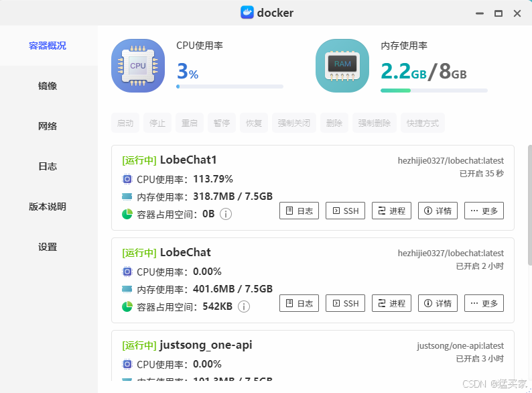
Task: Click LobeChat disk space pie icon
Action: 127,306
